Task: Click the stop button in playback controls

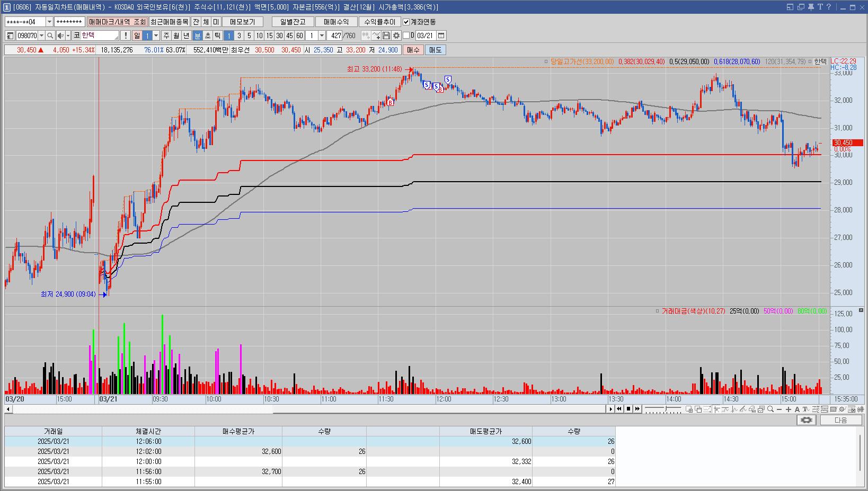Action: (x=628, y=409)
